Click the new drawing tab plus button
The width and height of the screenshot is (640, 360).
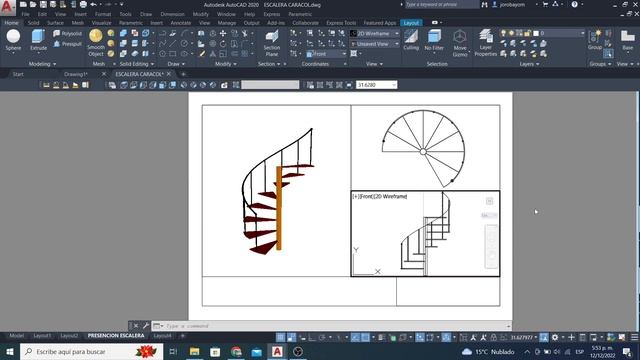coord(183,74)
